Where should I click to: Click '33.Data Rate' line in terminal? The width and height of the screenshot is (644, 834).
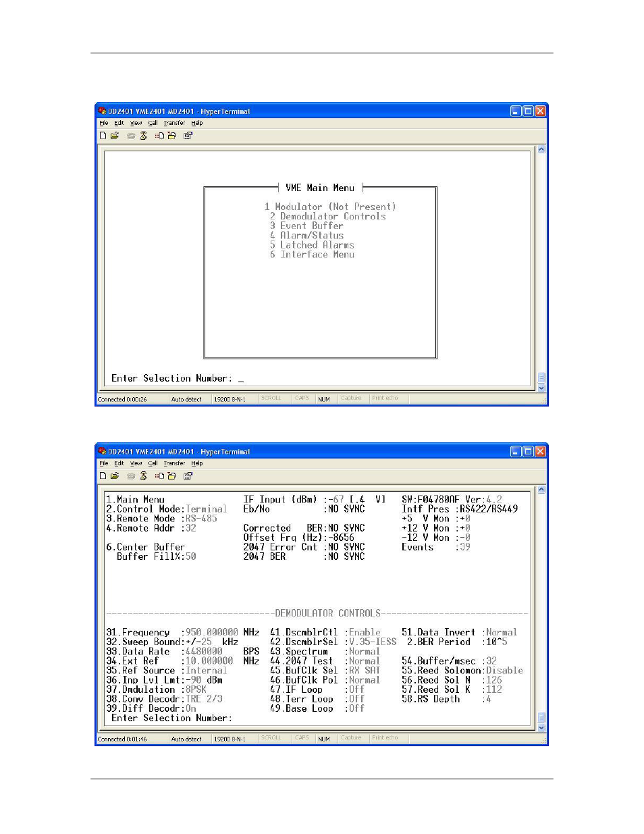click(183, 651)
